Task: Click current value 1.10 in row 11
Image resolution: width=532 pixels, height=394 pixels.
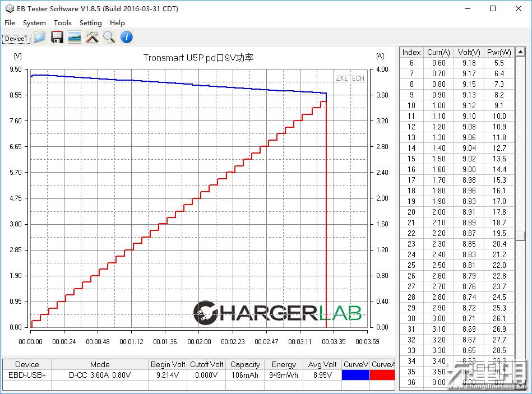Action: 439,116
